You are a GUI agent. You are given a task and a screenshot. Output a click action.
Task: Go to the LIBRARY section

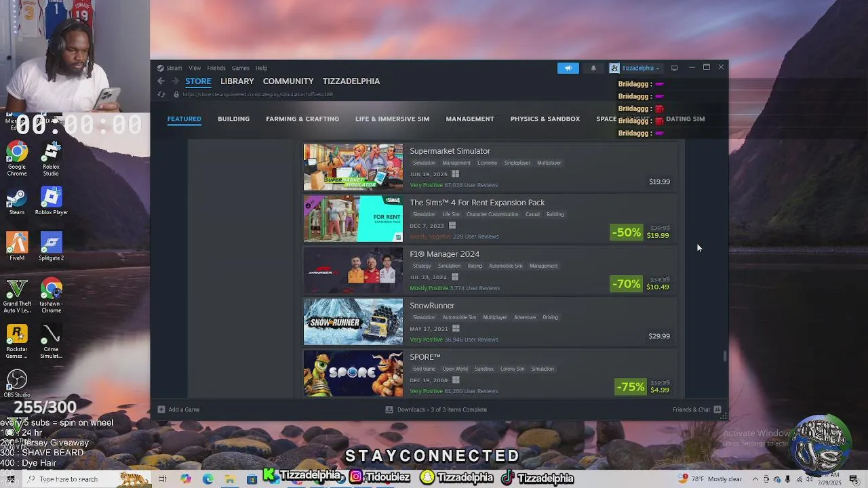tap(237, 81)
